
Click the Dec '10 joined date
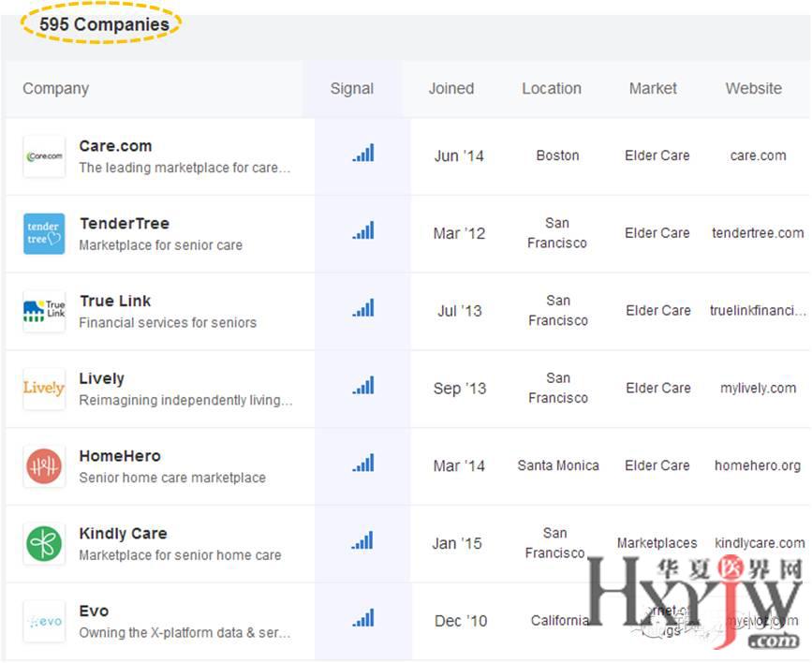click(461, 621)
